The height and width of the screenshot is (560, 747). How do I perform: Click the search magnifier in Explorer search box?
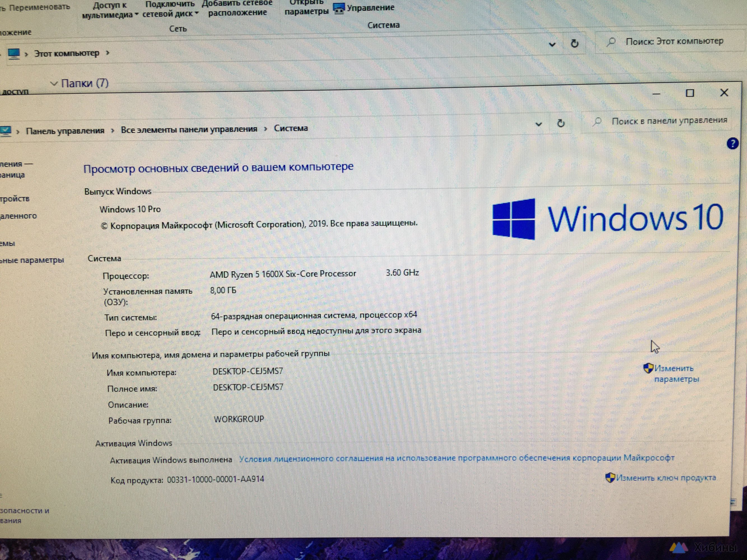[x=611, y=42]
